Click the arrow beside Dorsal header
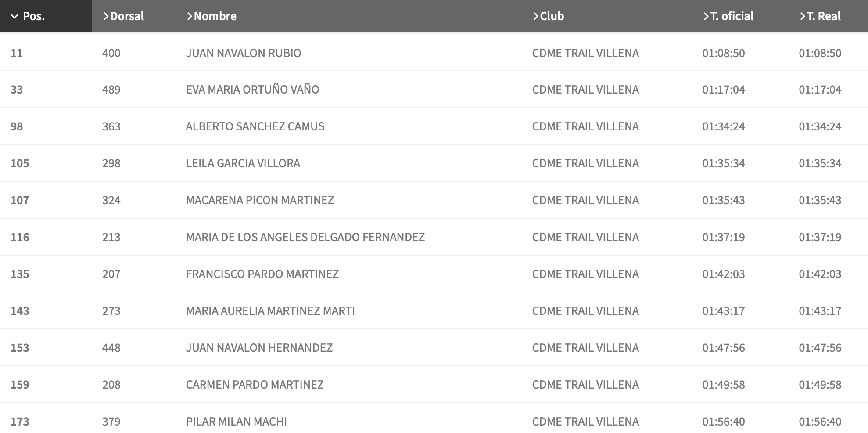Screen dimensions: 868x433 pos(106,17)
